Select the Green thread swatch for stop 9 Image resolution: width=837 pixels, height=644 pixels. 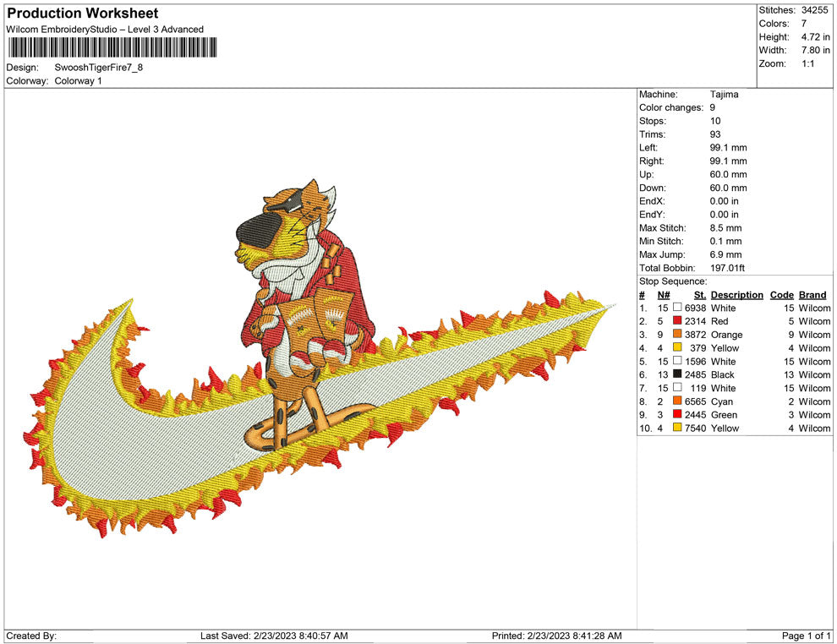coord(676,415)
